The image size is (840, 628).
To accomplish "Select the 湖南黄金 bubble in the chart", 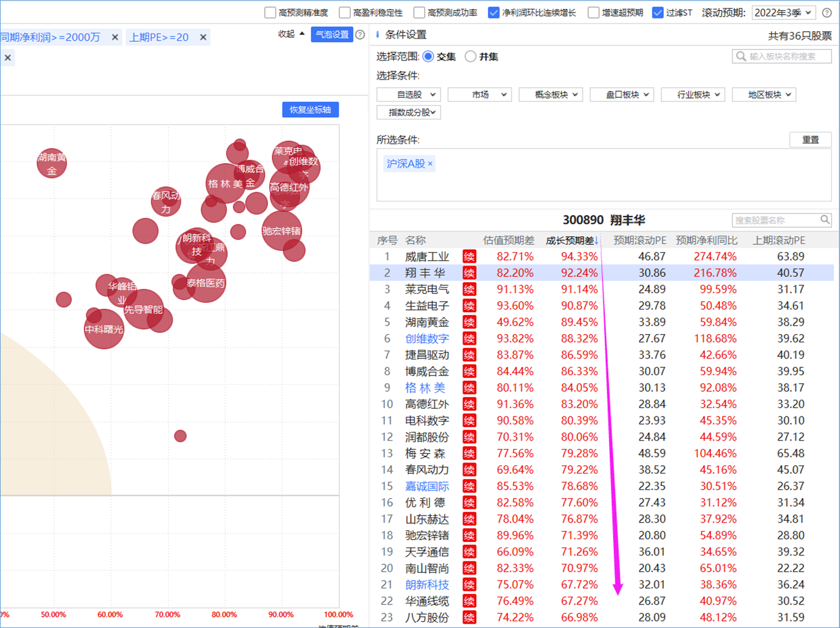I will point(52,163).
